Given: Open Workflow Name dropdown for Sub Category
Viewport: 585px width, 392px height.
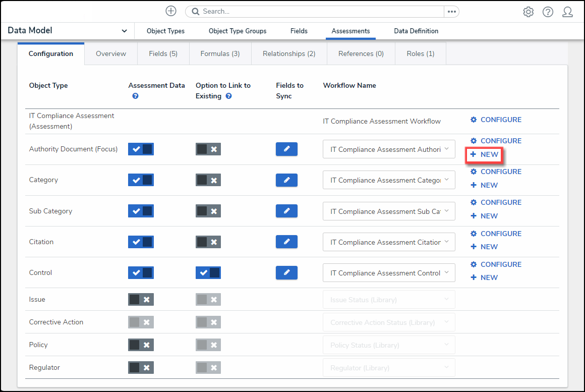Looking at the screenshot, I should (x=389, y=211).
